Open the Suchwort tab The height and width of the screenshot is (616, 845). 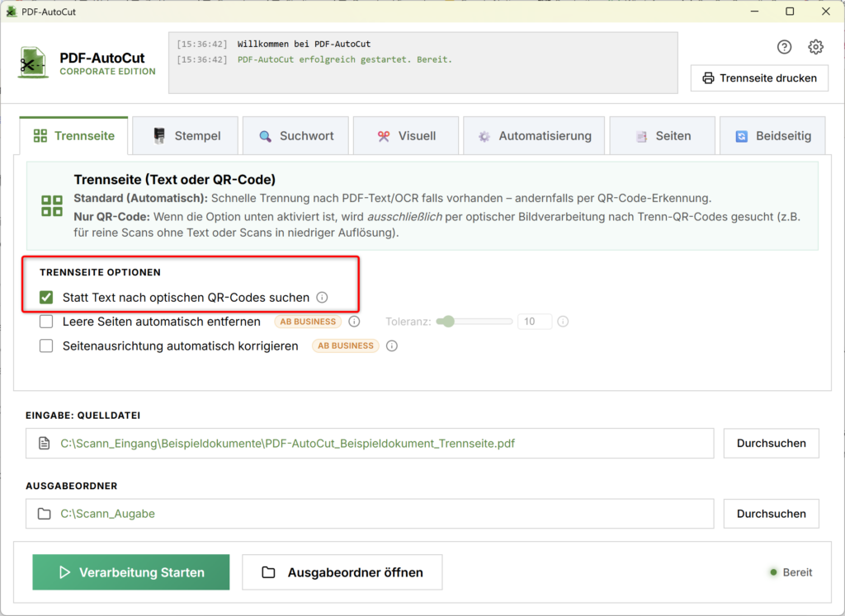296,136
